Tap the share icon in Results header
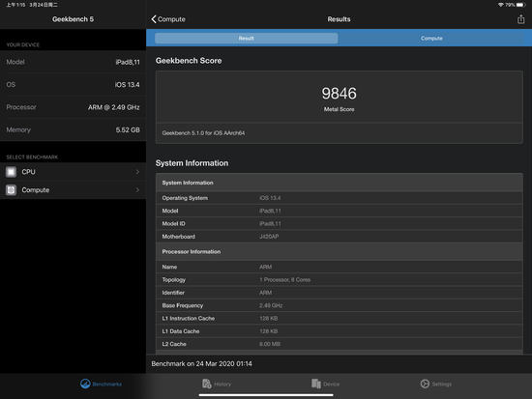The height and width of the screenshot is (399, 532). coord(520,19)
